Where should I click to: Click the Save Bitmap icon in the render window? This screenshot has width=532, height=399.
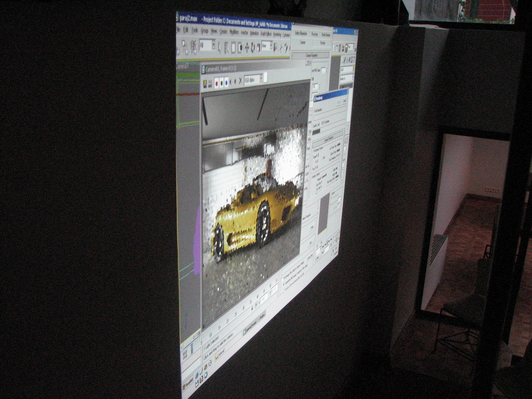click(205, 84)
